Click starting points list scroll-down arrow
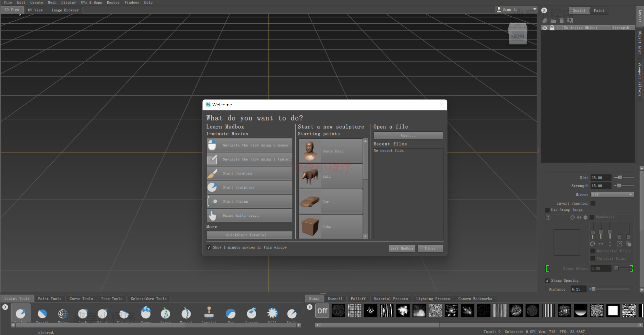The width and height of the screenshot is (644, 335). 366,236
